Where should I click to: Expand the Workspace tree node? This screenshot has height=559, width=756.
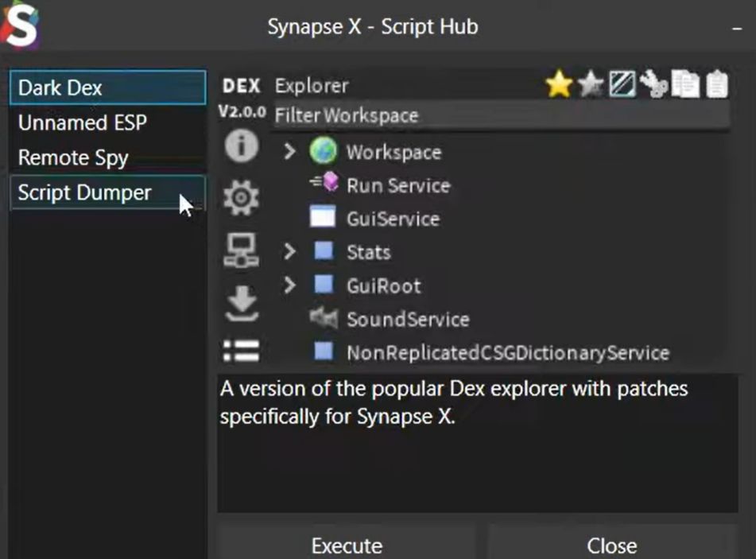coord(290,151)
